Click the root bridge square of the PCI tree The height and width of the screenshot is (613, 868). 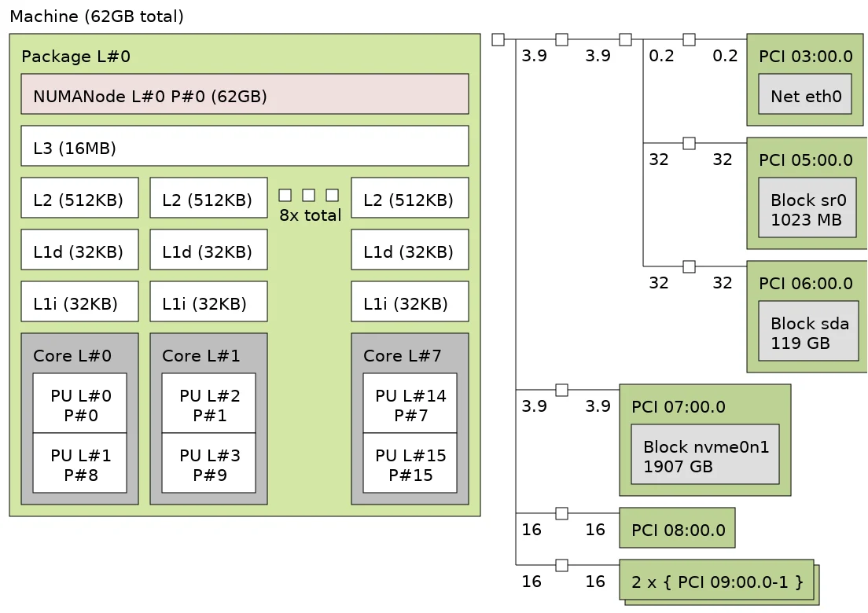[x=498, y=39]
